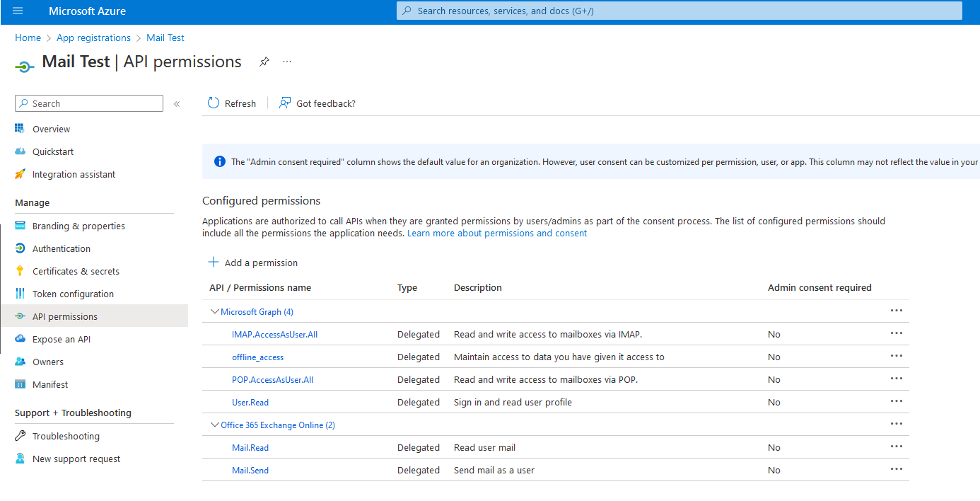Click Got feedback? button text
980x501 pixels.
(326, 103)
